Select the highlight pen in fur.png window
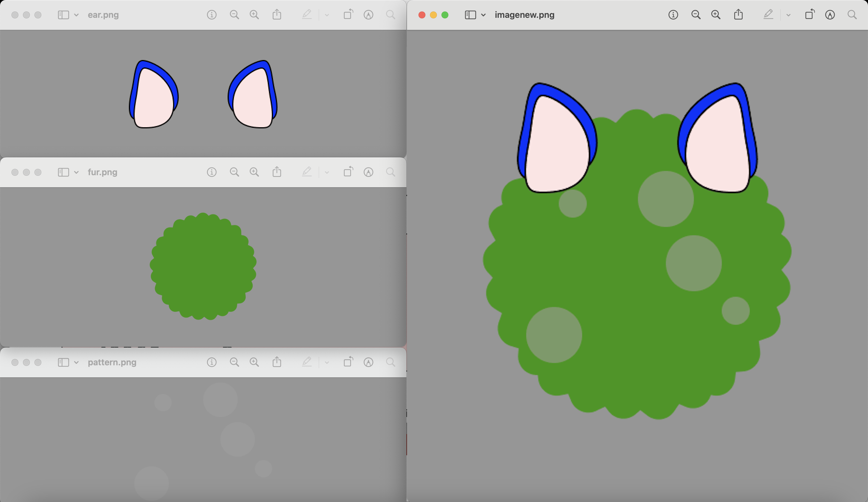This screenshot has height=502, width=868. pyautogui.click(x=307, y=172)
